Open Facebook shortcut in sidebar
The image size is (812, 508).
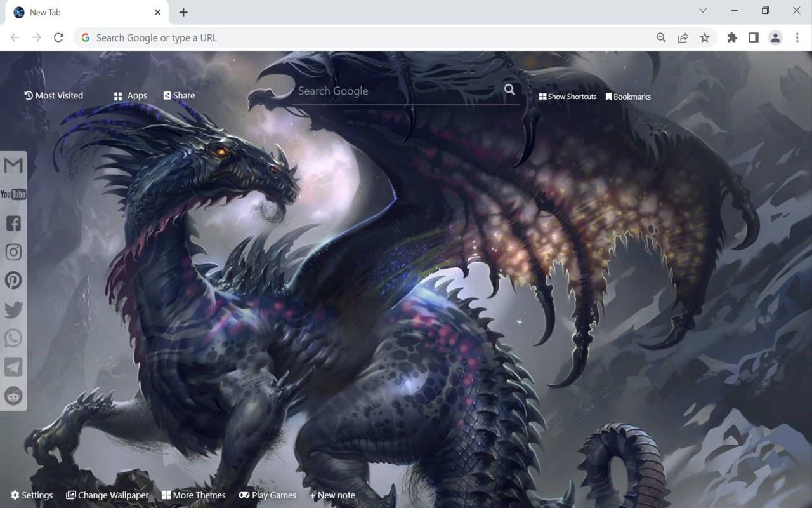point(13,223)
